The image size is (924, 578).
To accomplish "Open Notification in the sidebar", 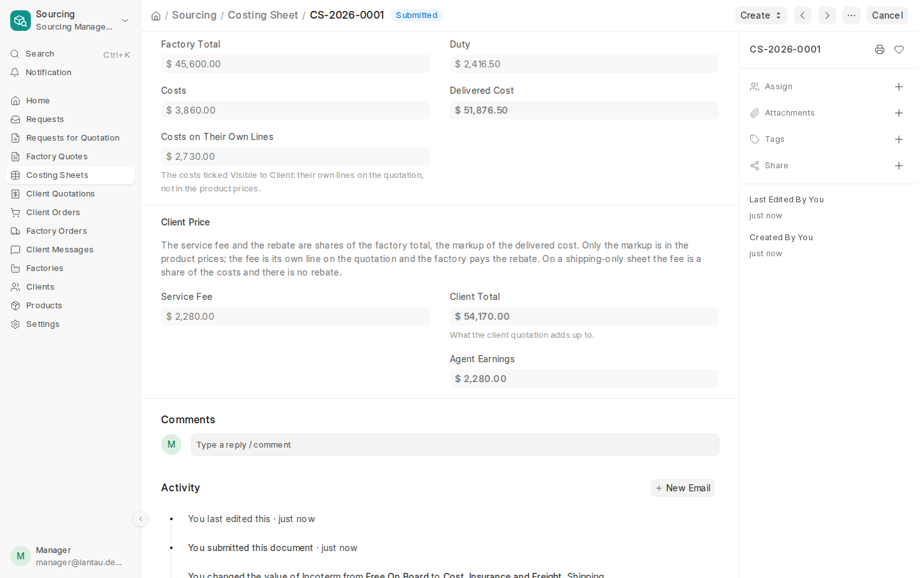I will [x=71, y=73].
